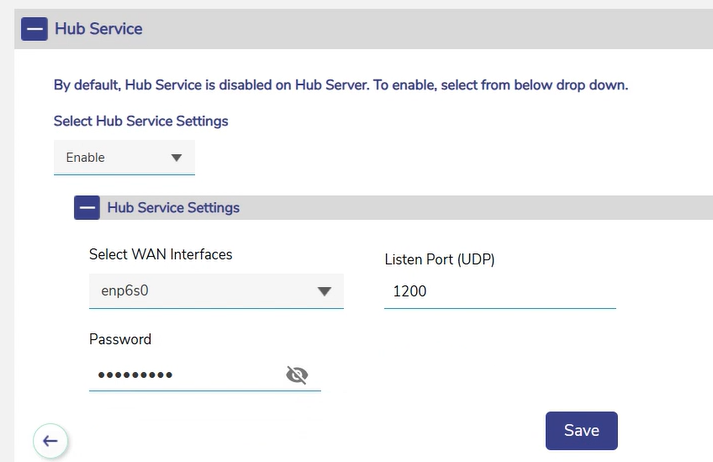This screenshot has height=462, width=713.
Task: Click the Select WAN Interfaces label
Action: click(160, 255)
